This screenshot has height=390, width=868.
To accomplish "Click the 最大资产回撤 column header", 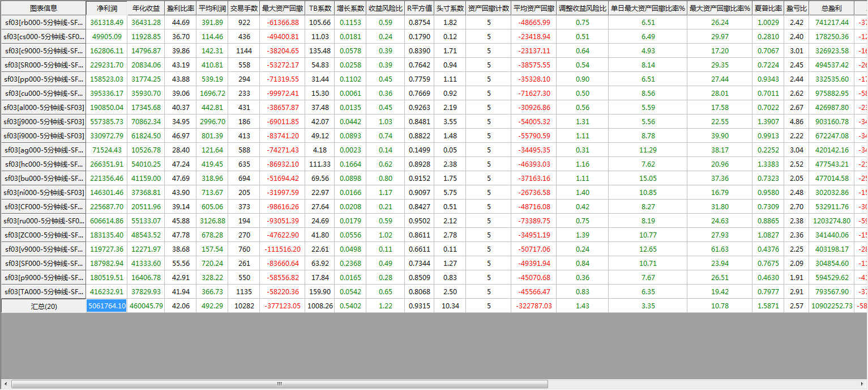I will (283, 9).
